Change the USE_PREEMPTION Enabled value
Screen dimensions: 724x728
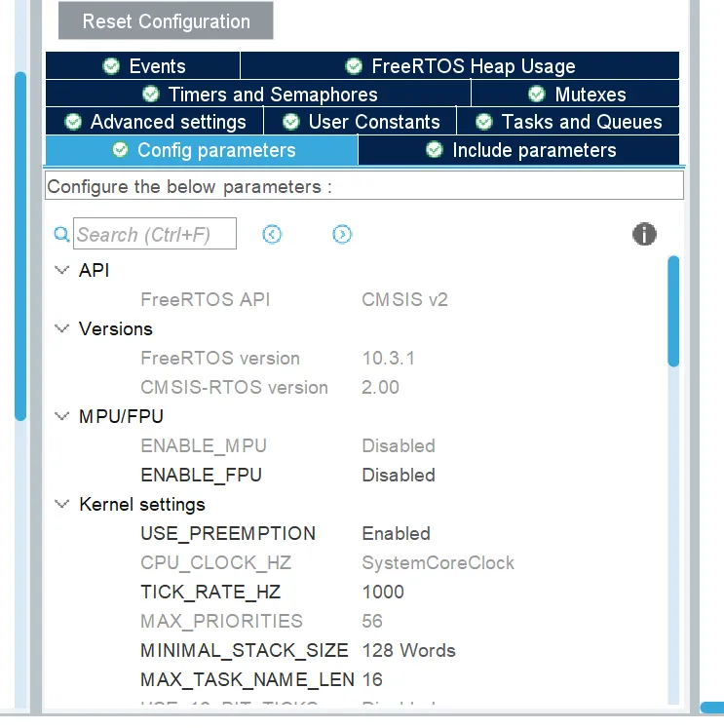click(396, 533)
